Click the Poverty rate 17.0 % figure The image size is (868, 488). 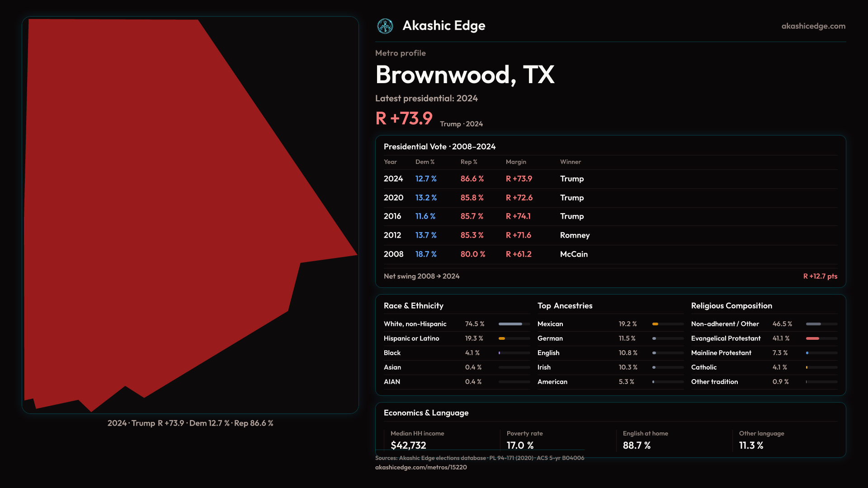520,445
